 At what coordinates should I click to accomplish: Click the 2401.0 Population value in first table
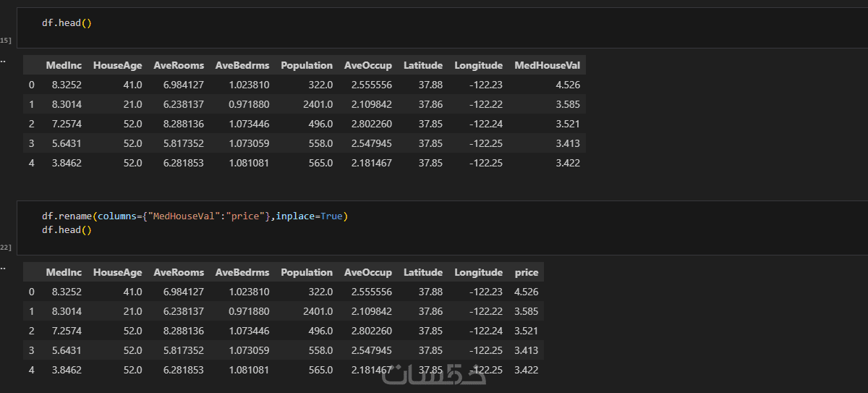316,104
